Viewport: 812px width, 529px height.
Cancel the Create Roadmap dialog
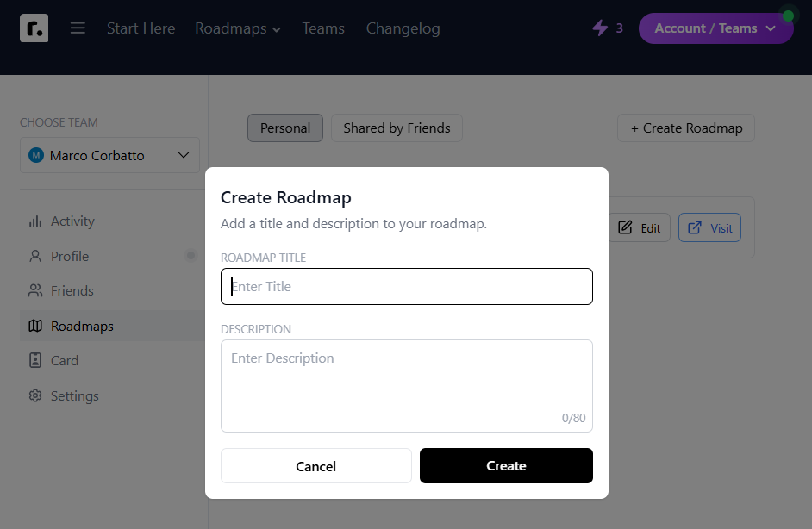(x=315, y=466)
